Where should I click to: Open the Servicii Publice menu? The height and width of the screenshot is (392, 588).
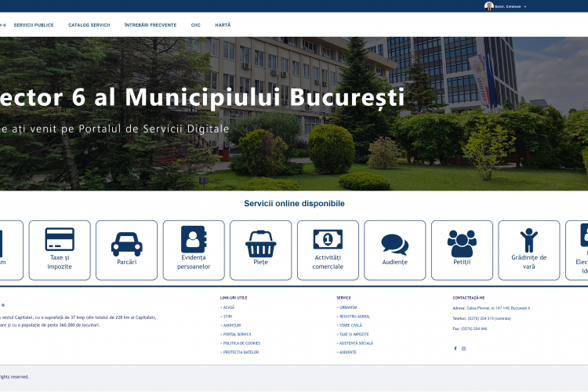34,25
